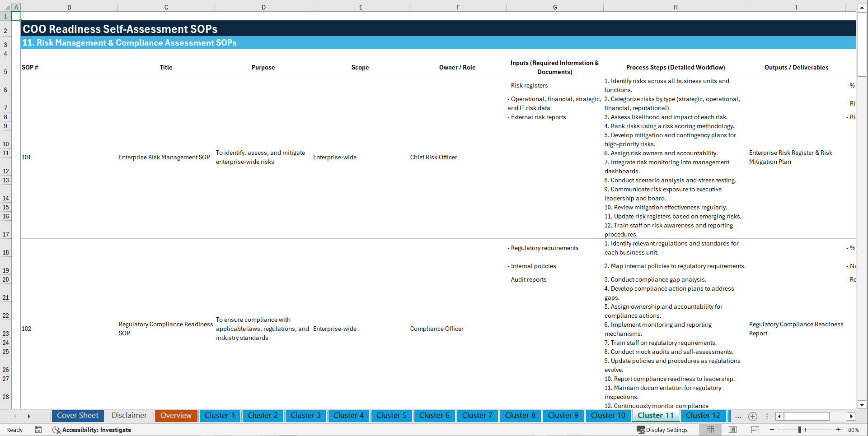The width and height of the screenshot is (868, 436).
Task: Select column G header
Action: click(x=554, y=7)
